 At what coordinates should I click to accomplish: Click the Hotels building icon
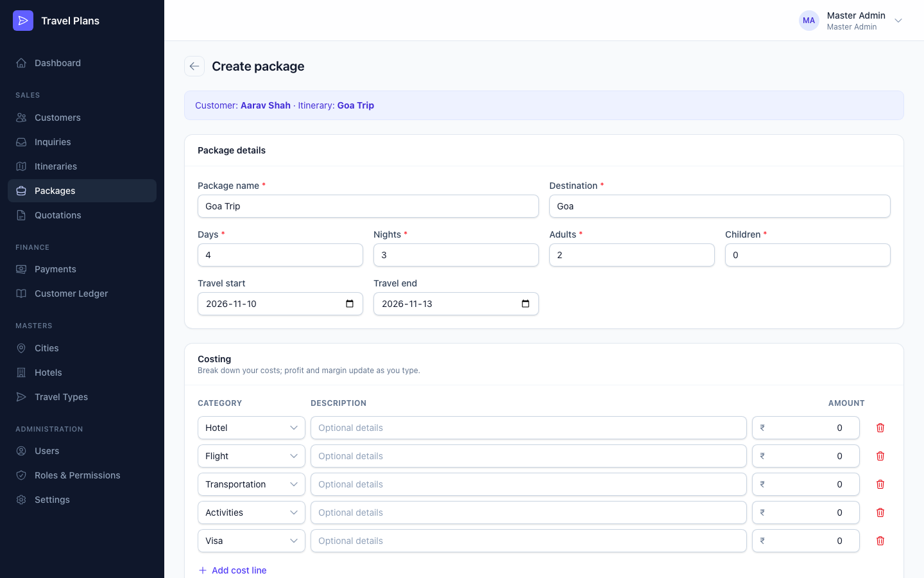(x=21, y=372)
